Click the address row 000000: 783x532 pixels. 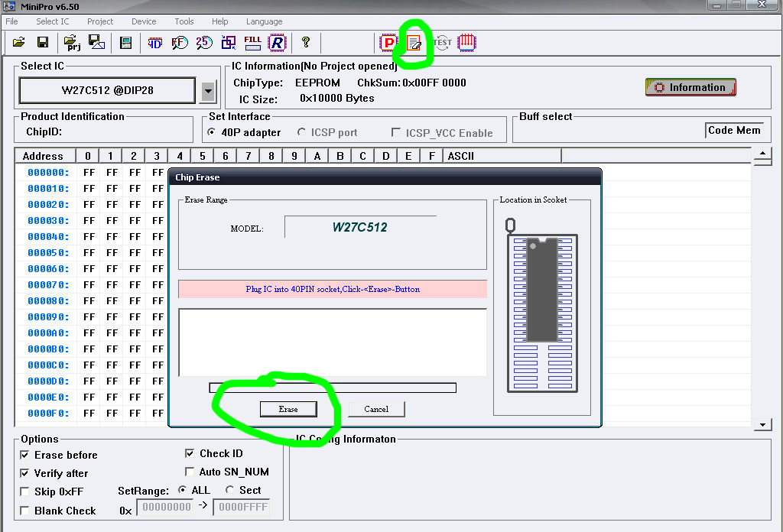(48, 173)
